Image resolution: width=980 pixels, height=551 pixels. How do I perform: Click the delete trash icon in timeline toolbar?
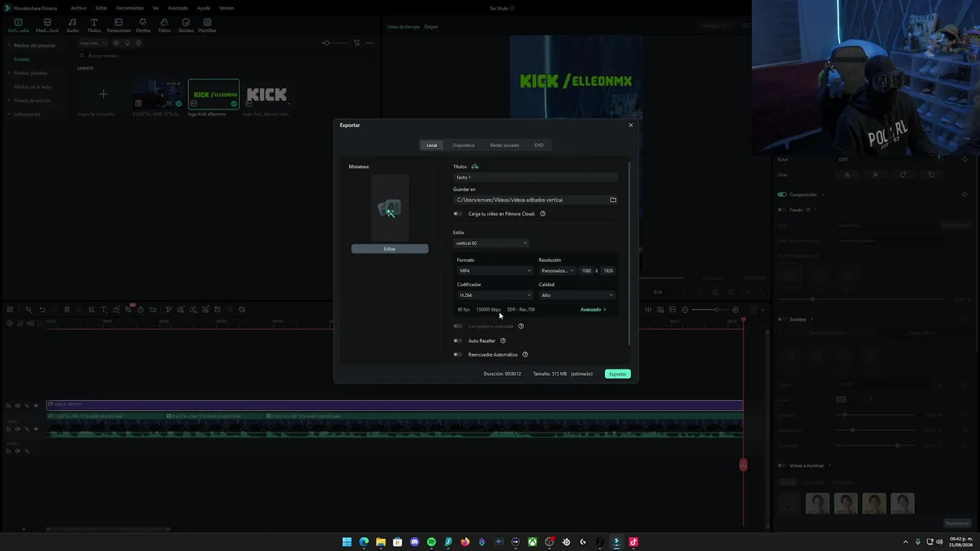[x=67, y=310]
